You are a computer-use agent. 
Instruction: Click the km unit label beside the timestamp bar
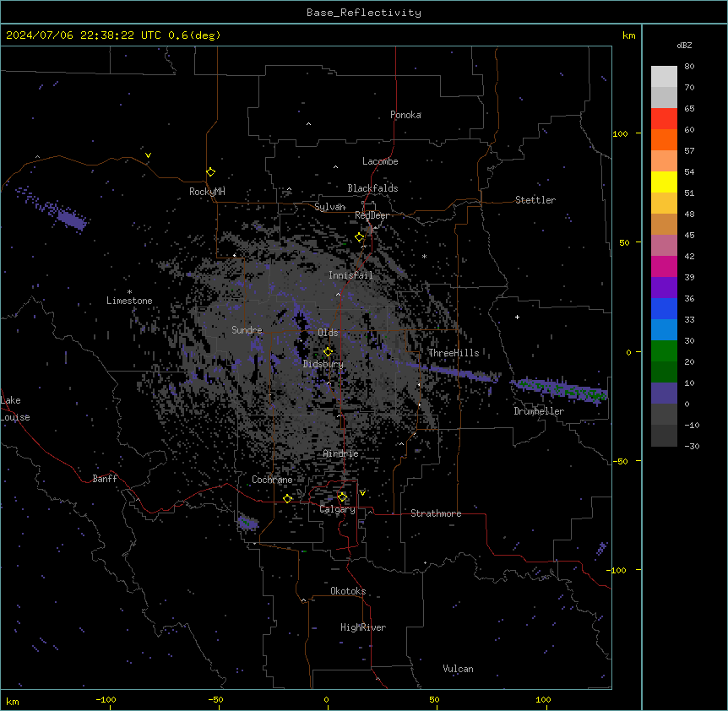pyautogui.click(x=629, y=35)
